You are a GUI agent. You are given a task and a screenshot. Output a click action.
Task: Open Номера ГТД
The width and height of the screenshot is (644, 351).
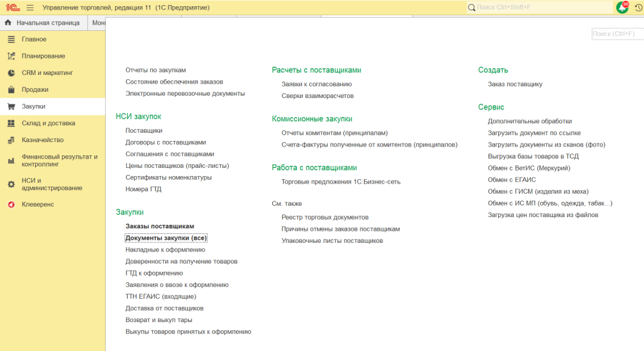(143, 189)
